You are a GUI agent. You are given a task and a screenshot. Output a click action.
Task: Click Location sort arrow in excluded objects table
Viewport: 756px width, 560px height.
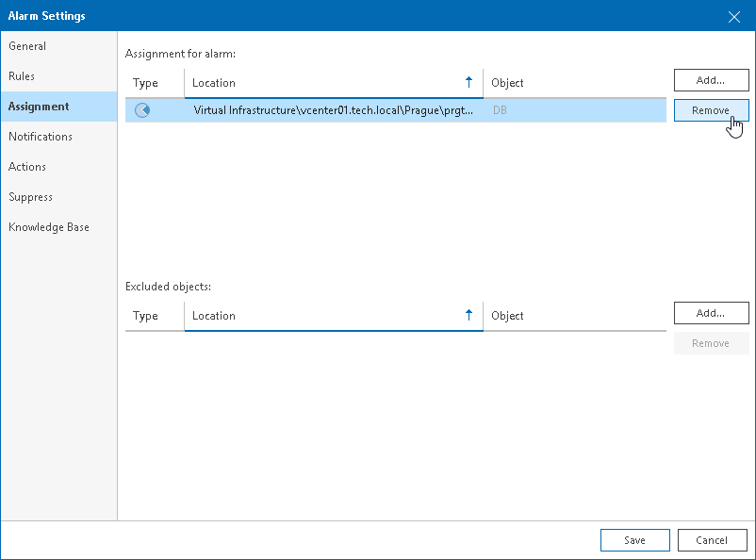468,315
